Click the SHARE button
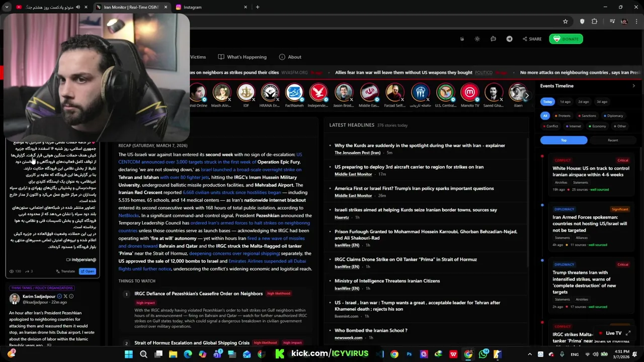644x362 pixels. (532, 39)
